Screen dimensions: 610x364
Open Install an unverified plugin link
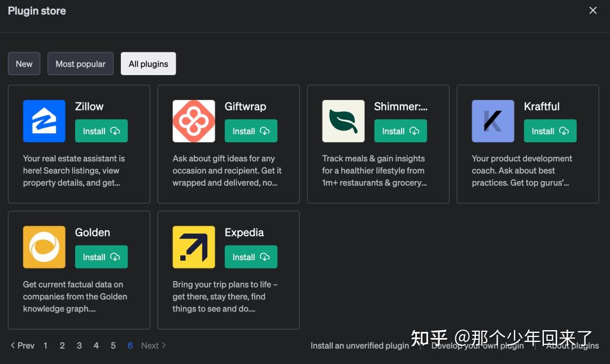(359, 345)
